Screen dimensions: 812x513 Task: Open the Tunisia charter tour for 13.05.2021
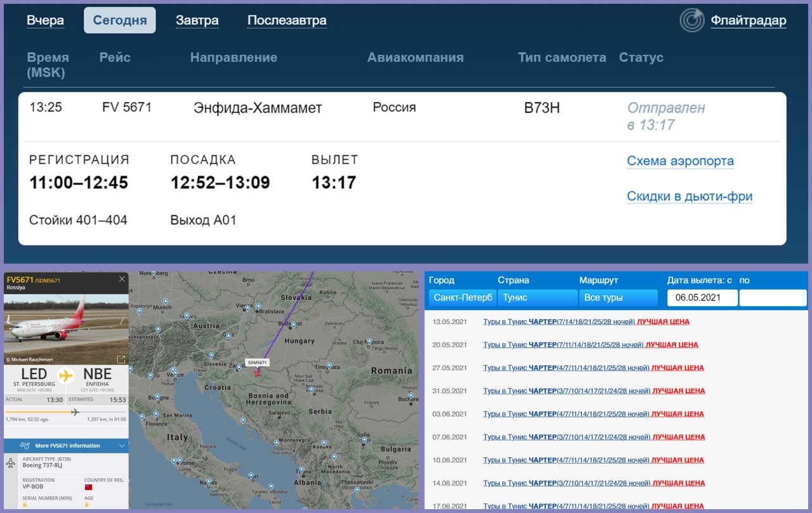586,321
